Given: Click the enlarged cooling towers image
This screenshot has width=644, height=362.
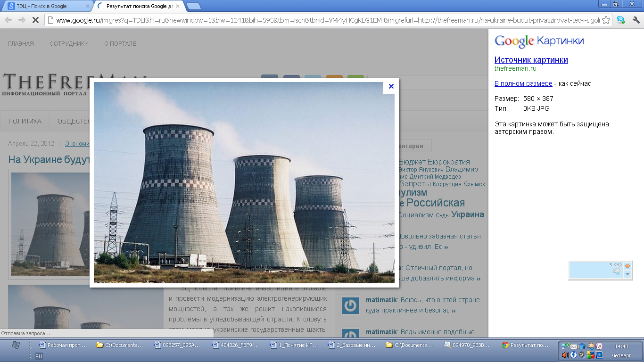Looking at the screenshot, I should tap(244, 183).
